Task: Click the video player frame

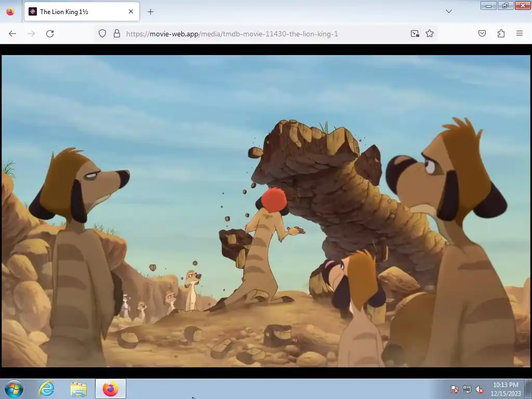Action: tap(265, 211)
